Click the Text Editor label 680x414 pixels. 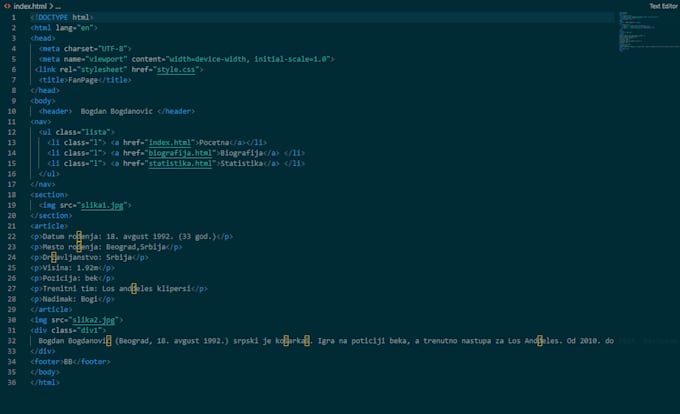pos(664,6)
